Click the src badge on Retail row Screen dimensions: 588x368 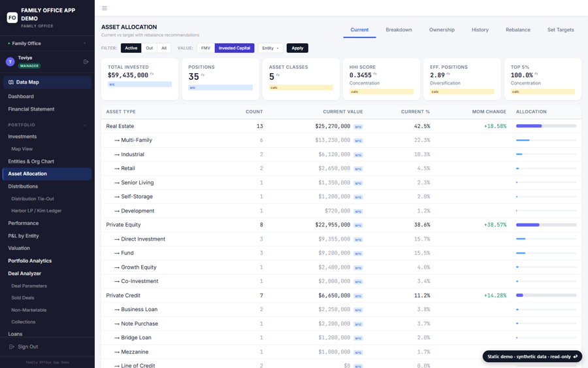358,169
